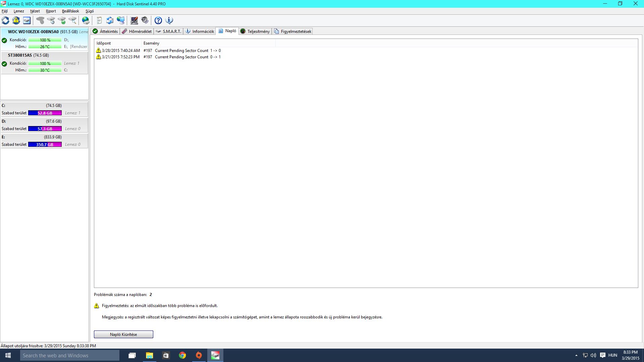Viewport: 644px width, 362px height.
Task: Select the ST380815AS disk entry
Action: click(x=45, y=63)
